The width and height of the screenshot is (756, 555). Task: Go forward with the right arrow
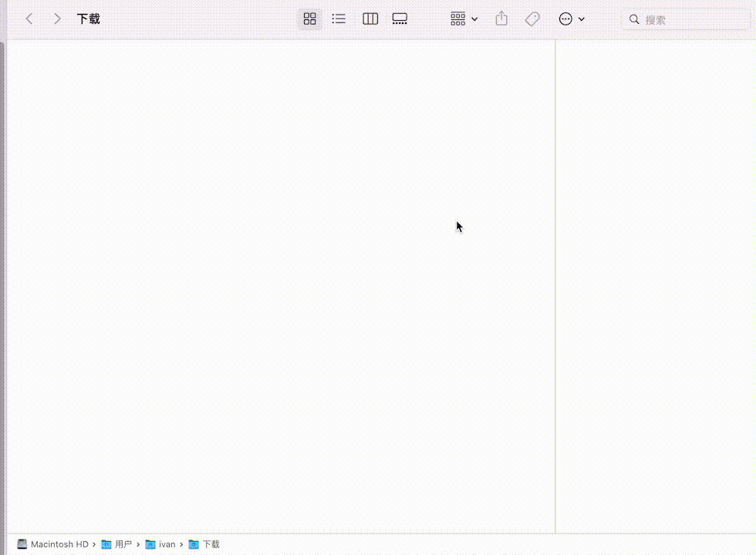57,19
